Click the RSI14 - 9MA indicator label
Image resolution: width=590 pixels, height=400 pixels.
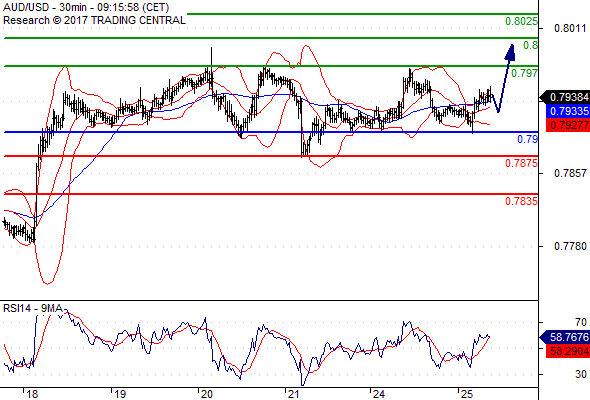(x=33, y=309)
